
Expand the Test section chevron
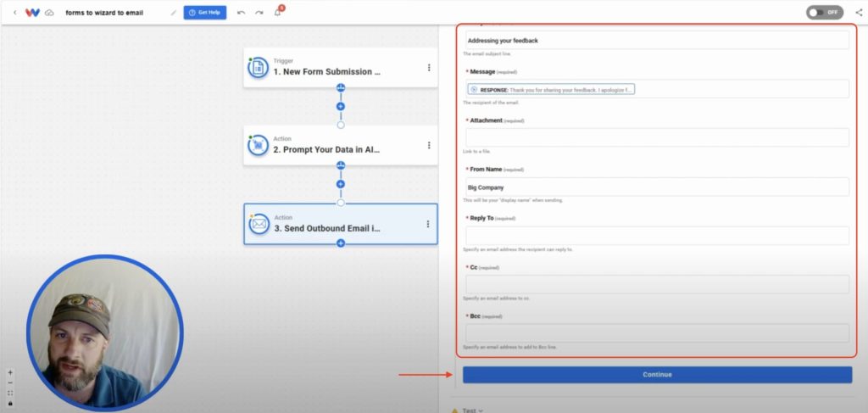(481, 410)
